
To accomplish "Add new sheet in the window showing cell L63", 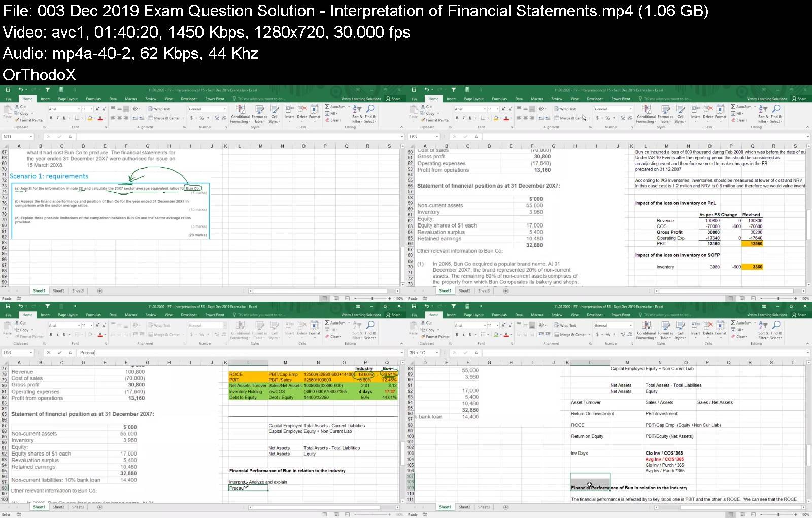I will [x=505, y=291].
